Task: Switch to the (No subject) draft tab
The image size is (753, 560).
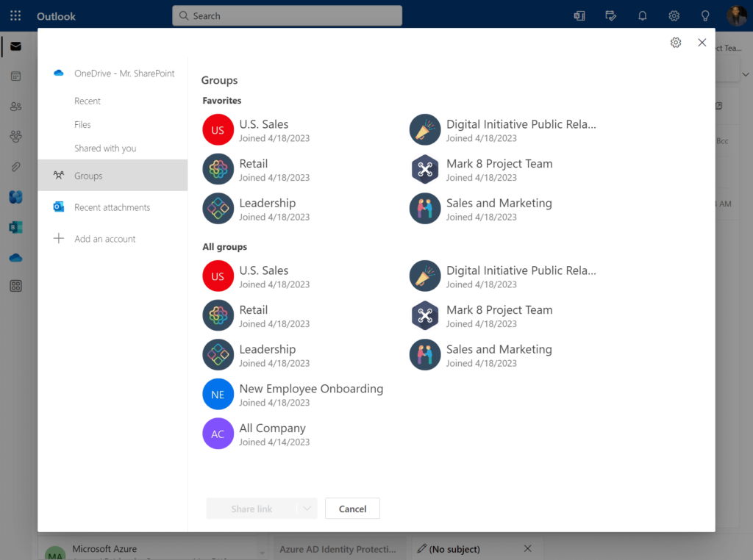Action: [454, 549]
